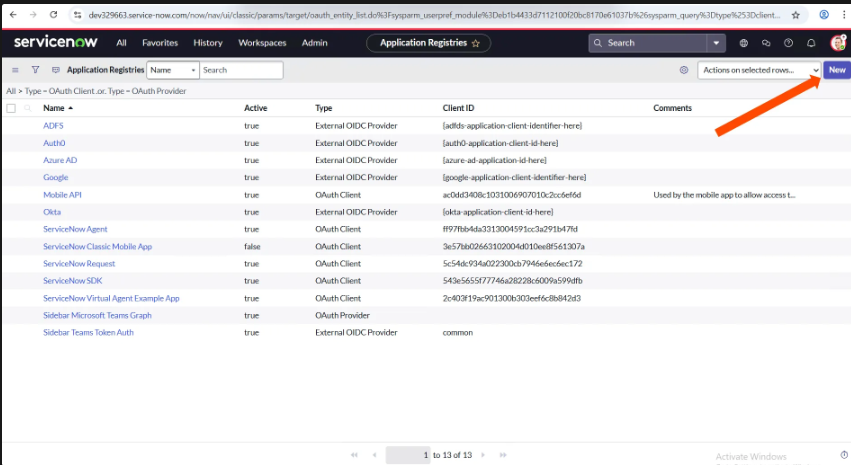851x465 pixels.
Task: Click the Type = OAuth Client breadcrumb
Action: click(x=58, y=91)
